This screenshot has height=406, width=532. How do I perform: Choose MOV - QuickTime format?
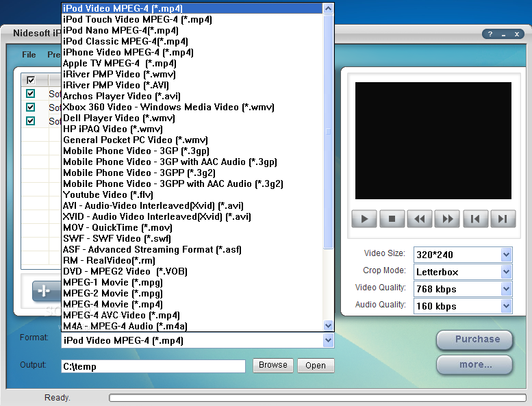(192, 227)
